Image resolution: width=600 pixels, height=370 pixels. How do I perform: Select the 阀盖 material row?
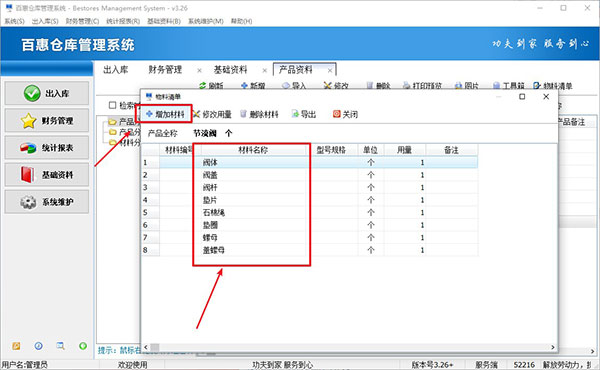pyautogui.click(x=310, y=175)
